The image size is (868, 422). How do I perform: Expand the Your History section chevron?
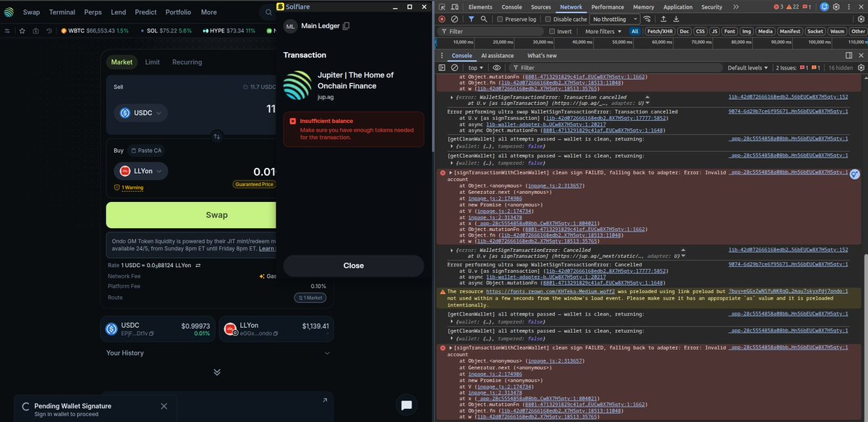click(327, 353)
